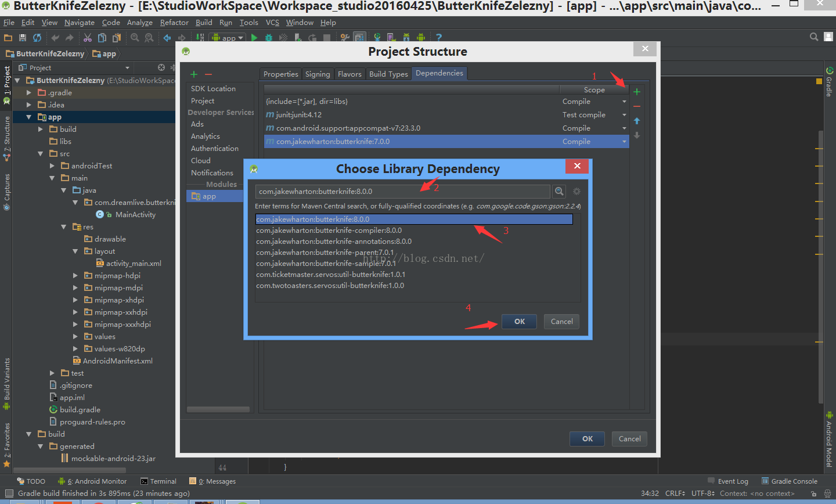Screen dimensions: 836x504
Task: Click the Open file toolbar icon
Action: (x=8, y=38)
